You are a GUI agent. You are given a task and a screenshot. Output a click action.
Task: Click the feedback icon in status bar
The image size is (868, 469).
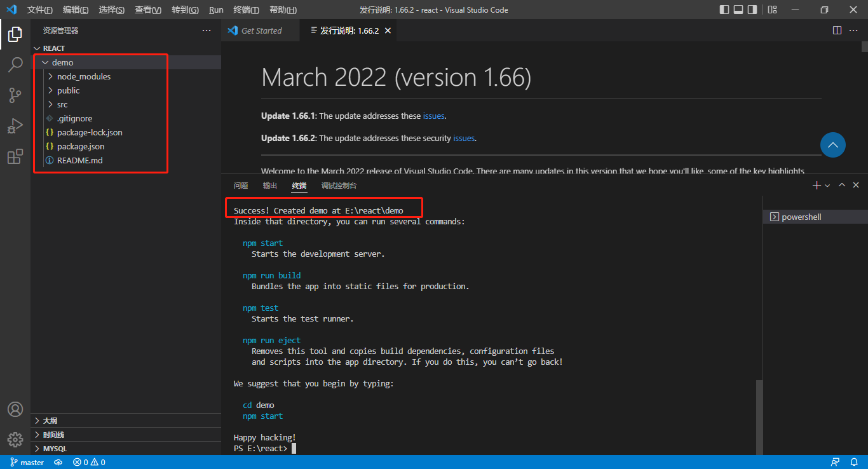point(835,462)
